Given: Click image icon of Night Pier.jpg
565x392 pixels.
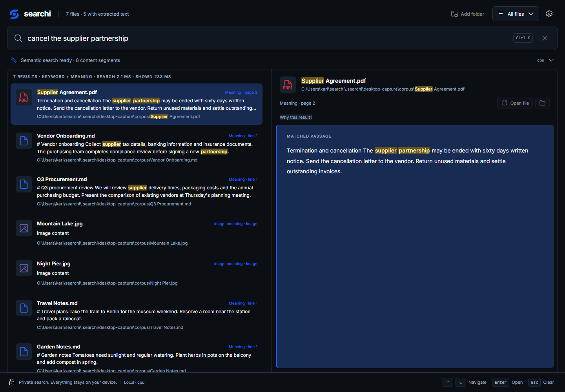Looking at the screenshot, I should point(24,268).
